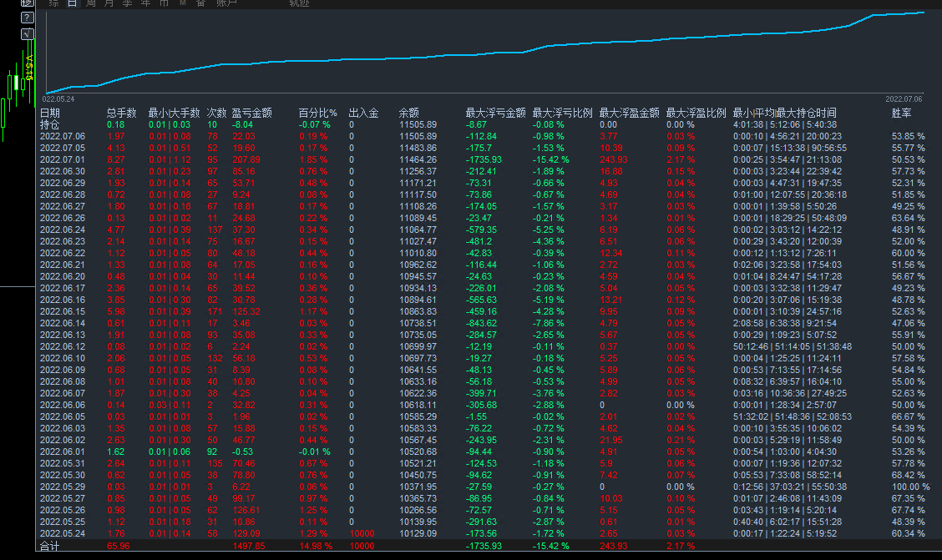This screenshot has width=942, height=560.
Task: Click the 最小|平均|最大持仓时间 column header
Action: (785, 113)
